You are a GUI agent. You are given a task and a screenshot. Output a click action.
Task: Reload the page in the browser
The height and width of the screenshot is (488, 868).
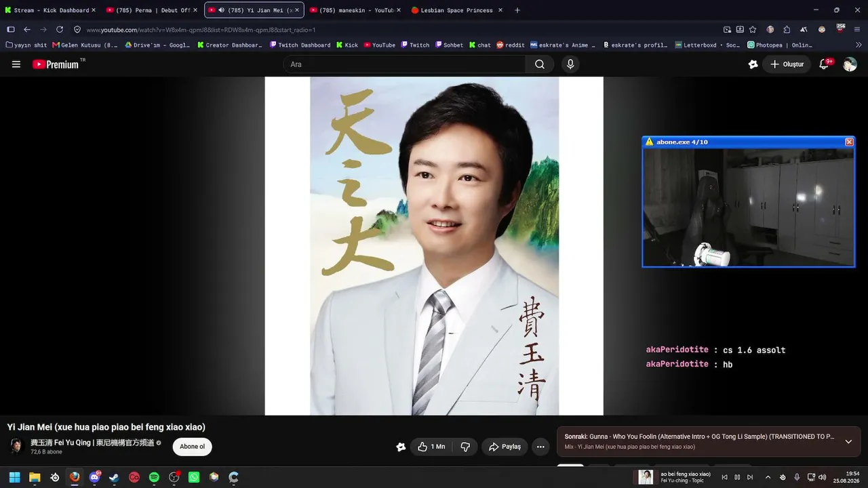click(x=60, y=30)
